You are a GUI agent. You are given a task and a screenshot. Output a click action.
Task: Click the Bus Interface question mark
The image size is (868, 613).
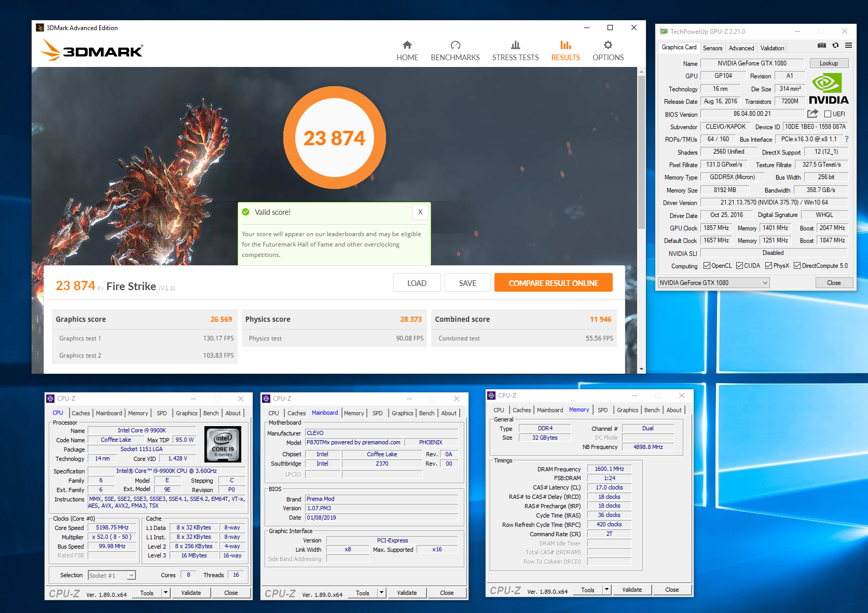point(847,139)
